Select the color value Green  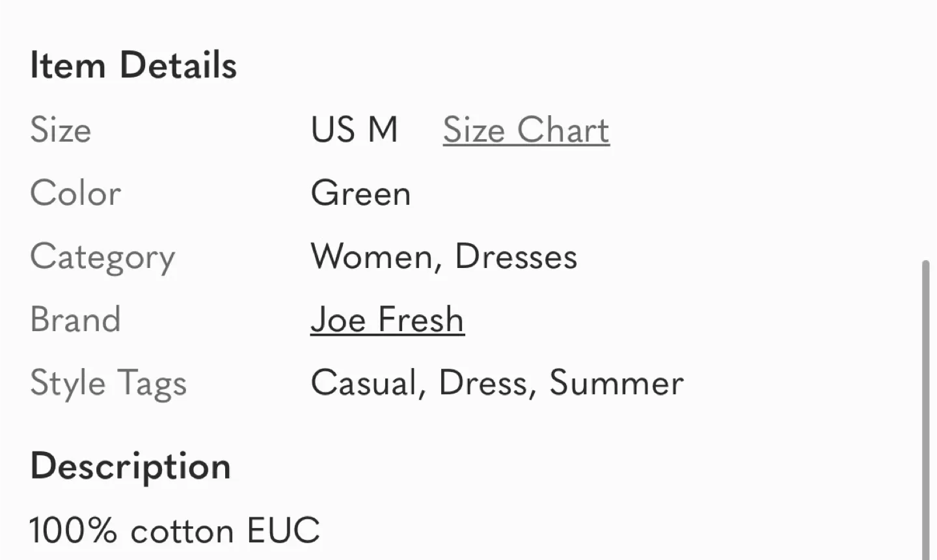click(x=360, y=193)
